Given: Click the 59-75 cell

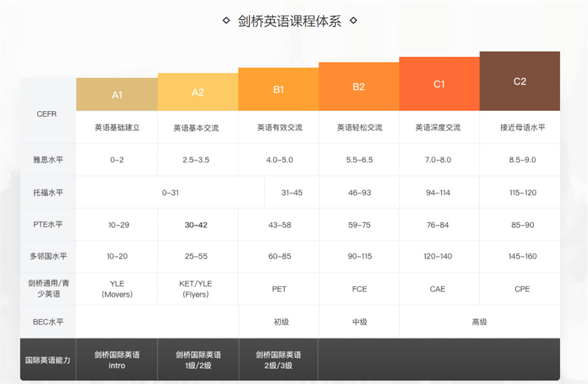Looking at the screenshot, I should [x=359, y=225].
